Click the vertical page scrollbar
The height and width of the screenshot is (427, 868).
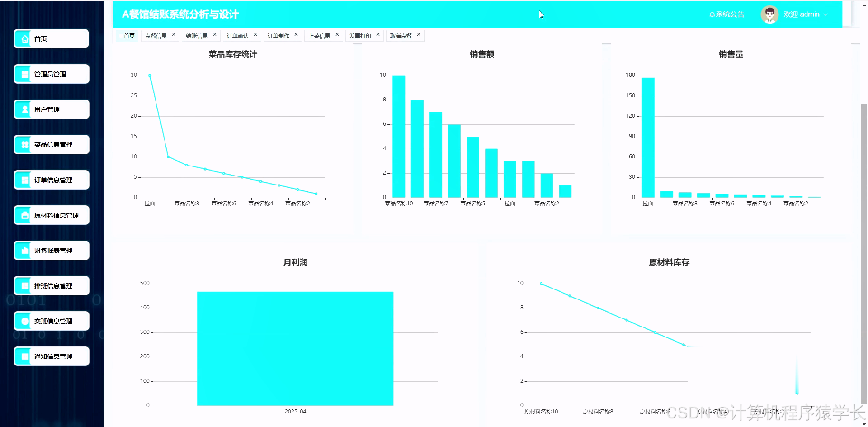[864, 253]
